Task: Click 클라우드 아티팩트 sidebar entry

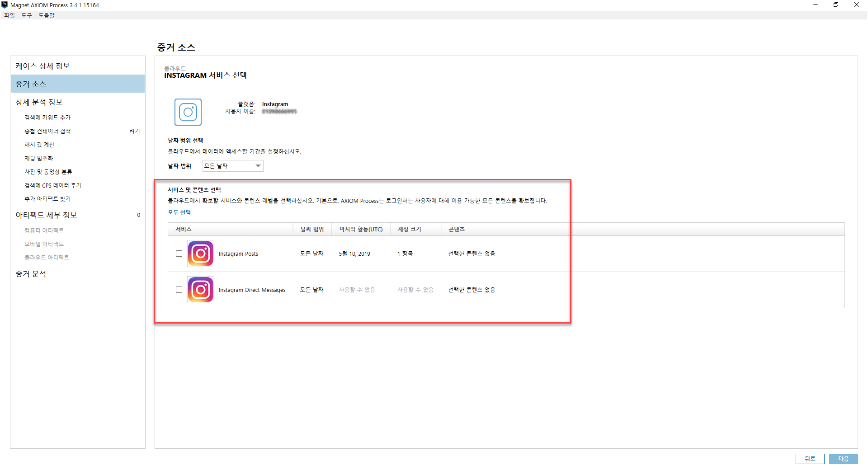Action: click(x=47, y=258)
